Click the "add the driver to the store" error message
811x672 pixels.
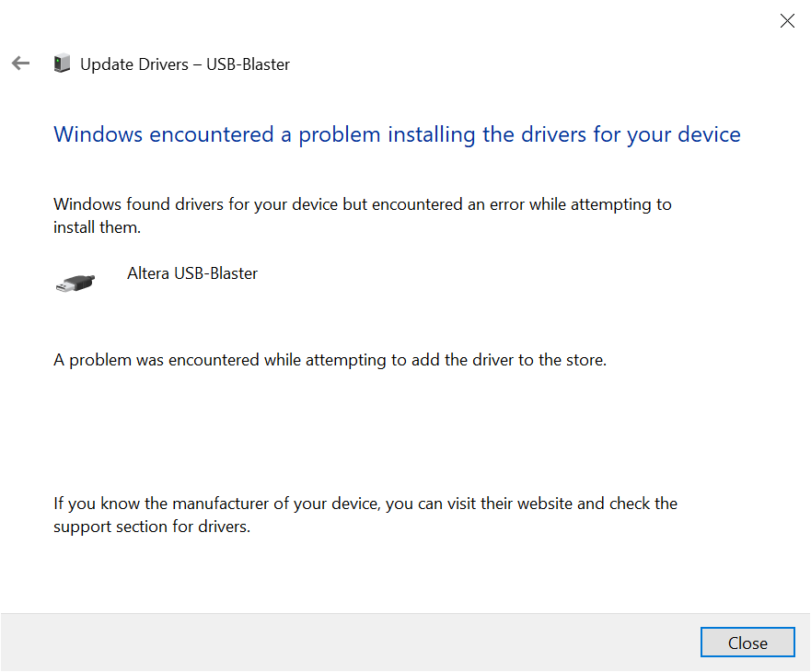click(x=330, y=360)
